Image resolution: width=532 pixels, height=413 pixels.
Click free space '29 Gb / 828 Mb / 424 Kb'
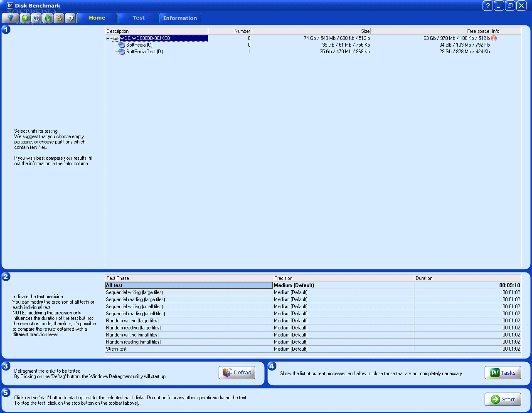464,52
